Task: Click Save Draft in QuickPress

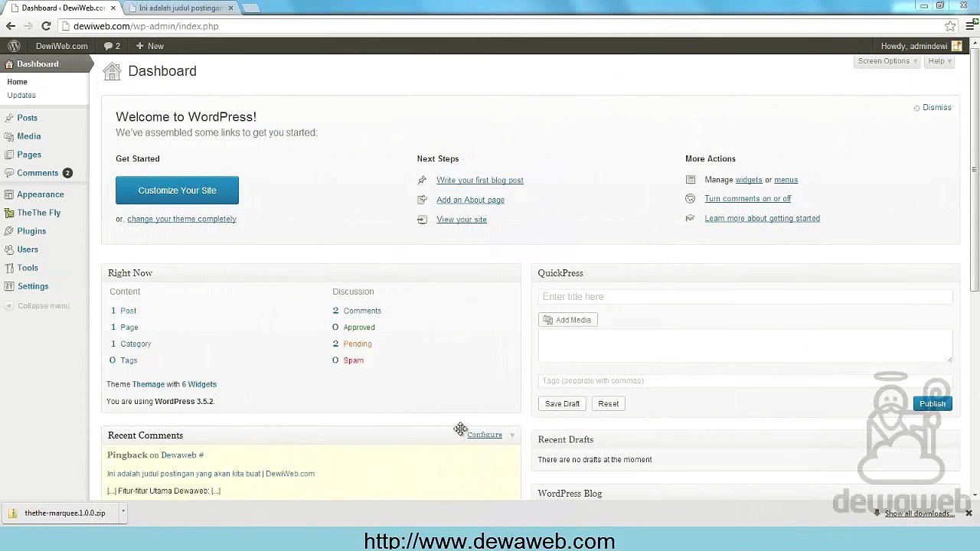Action: click(x=562, y=403)
